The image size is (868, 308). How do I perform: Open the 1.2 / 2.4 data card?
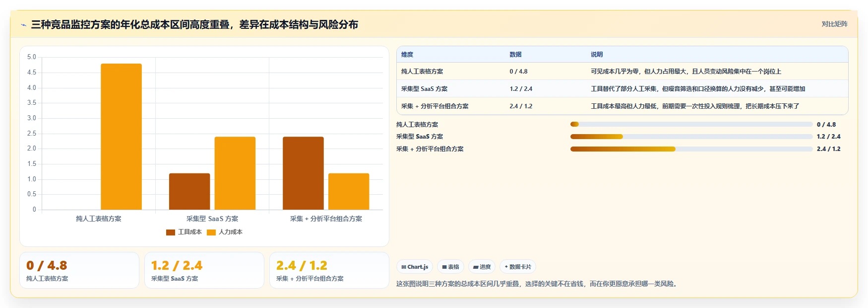204,270
